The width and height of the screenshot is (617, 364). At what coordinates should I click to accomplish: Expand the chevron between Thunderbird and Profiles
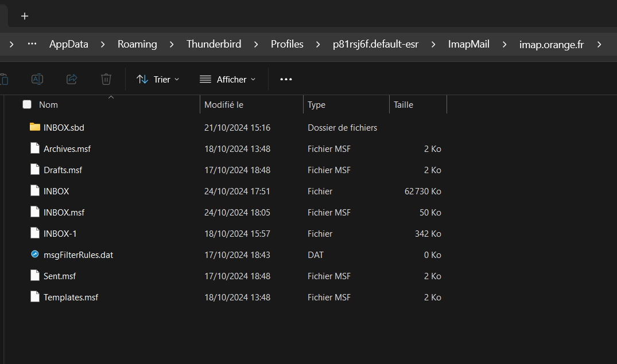[256, 44]
